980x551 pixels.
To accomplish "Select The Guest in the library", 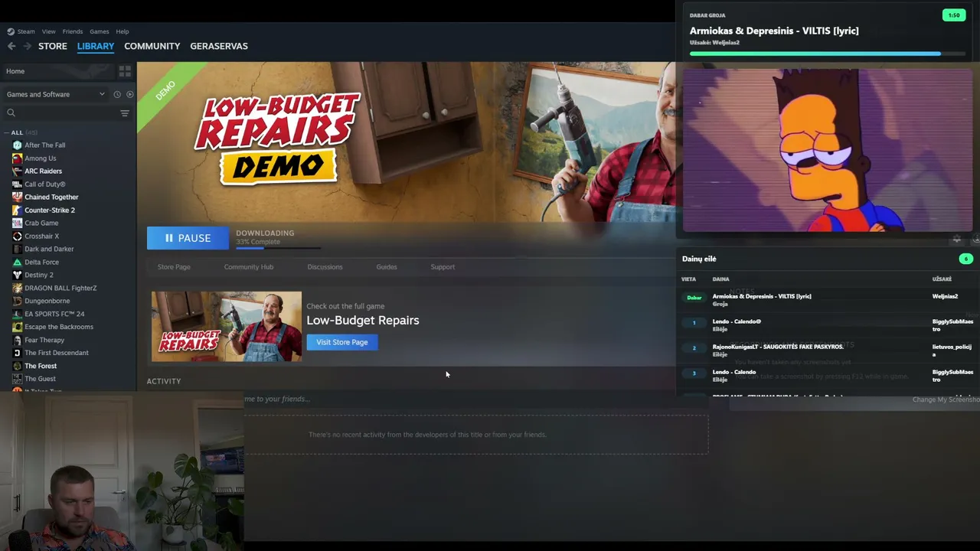I will click(40, 379).
